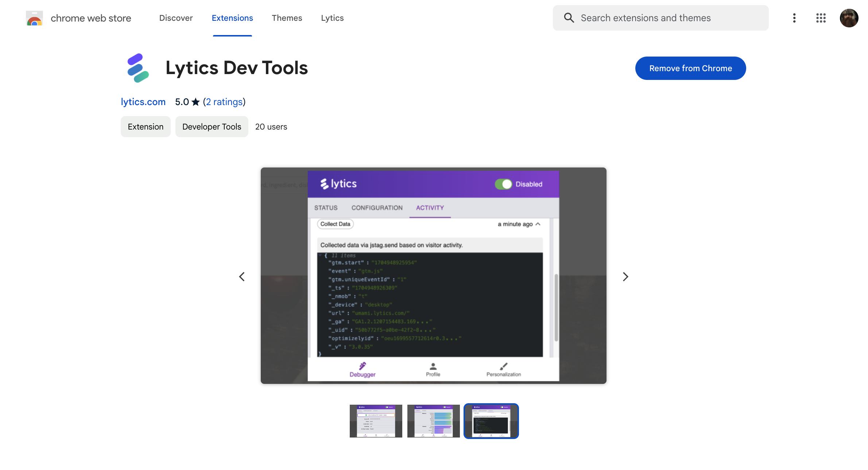The height and width of the screenshot is (470, 868).
Task: Click the preview panel scrollbar
Action: pyautogui.click(x=556, y=307)
